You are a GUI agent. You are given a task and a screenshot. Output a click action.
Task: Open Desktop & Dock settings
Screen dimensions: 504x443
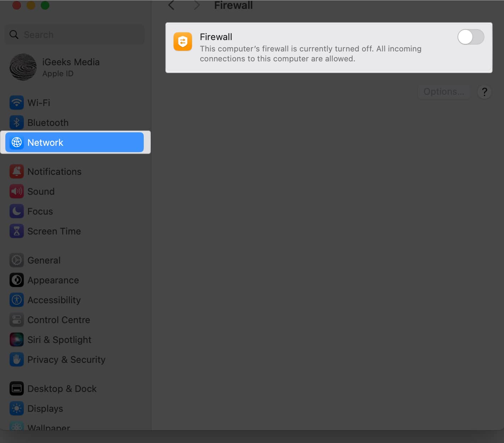point(75,389)
